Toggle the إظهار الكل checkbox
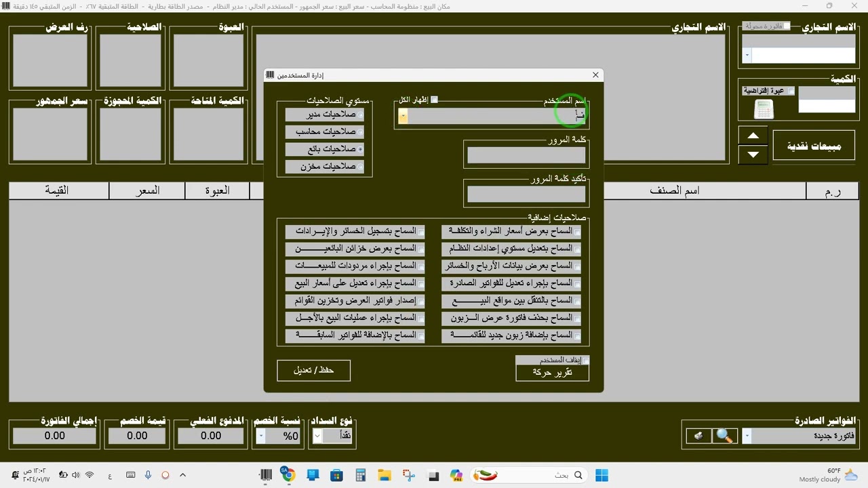Screen dimensions: 868x488 point(434,100)
